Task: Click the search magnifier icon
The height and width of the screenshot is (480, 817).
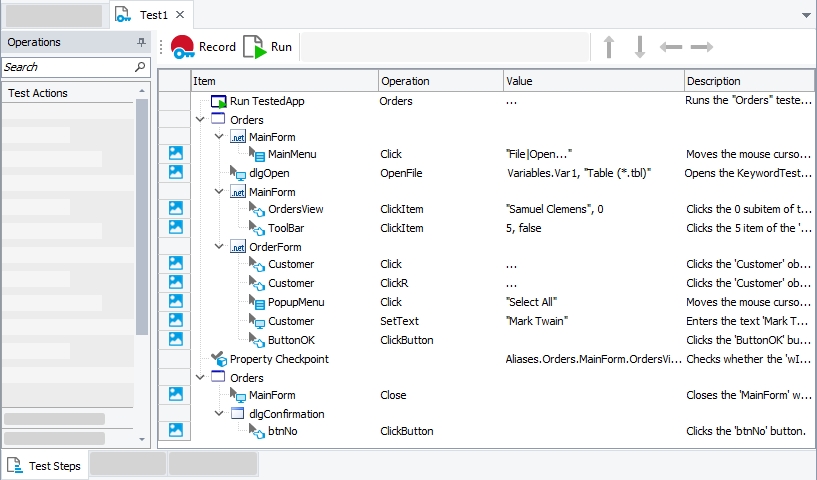Action: (x=140, y=67)
